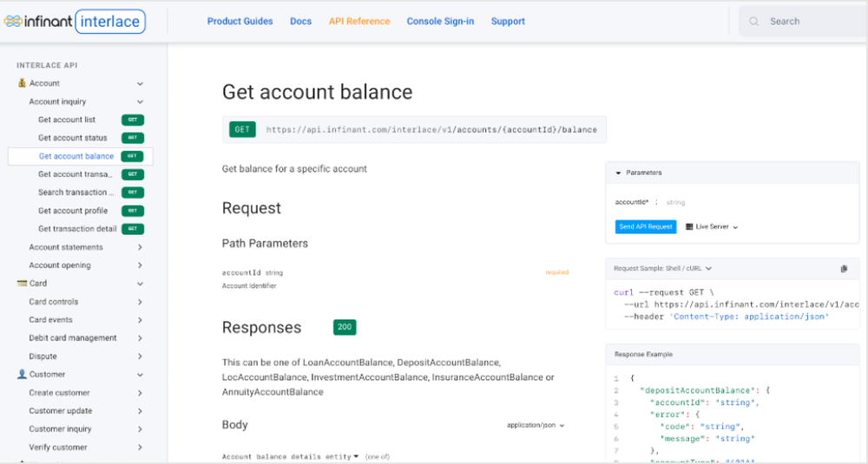Open Docs menu
868x464 pixels.
tap(300, 22)
